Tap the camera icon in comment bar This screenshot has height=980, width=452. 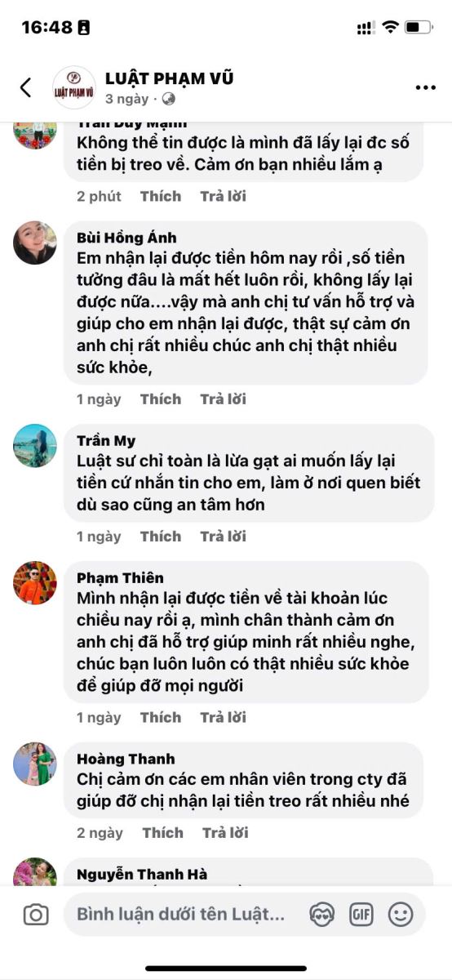(x=36, y=915)
